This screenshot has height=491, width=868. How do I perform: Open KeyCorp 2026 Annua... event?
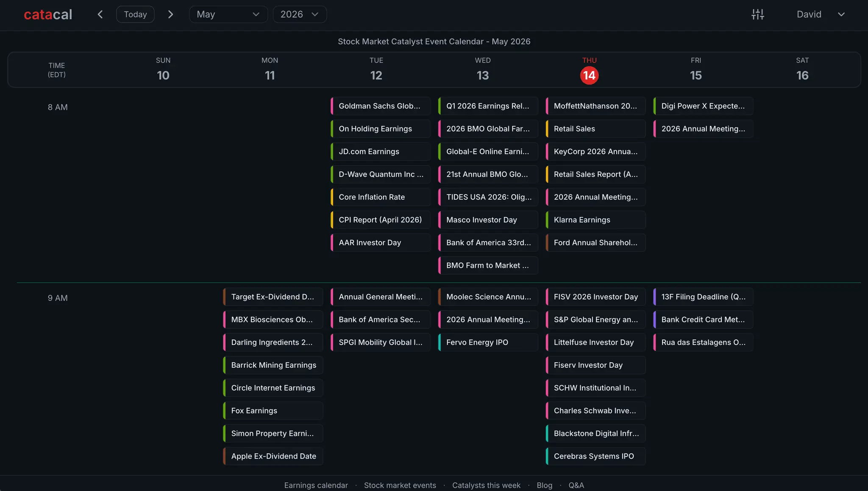[x=596, y=151]
